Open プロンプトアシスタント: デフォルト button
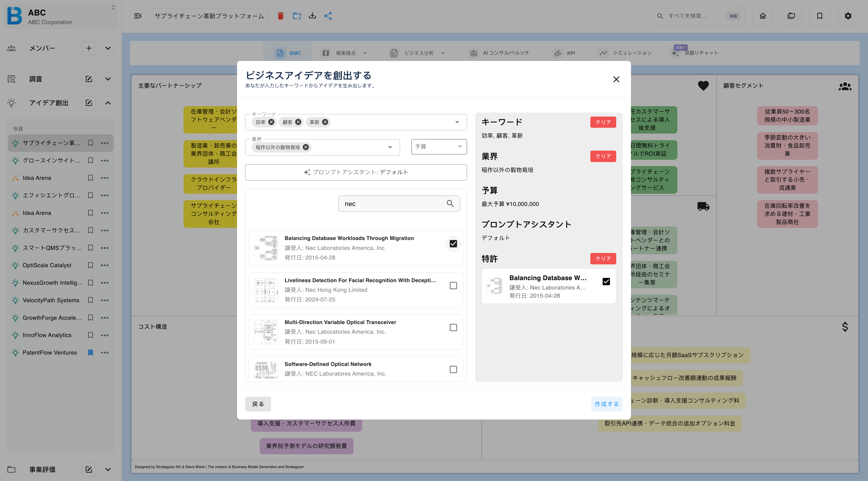This screenshot has height=481, width=868. [356, 172]
